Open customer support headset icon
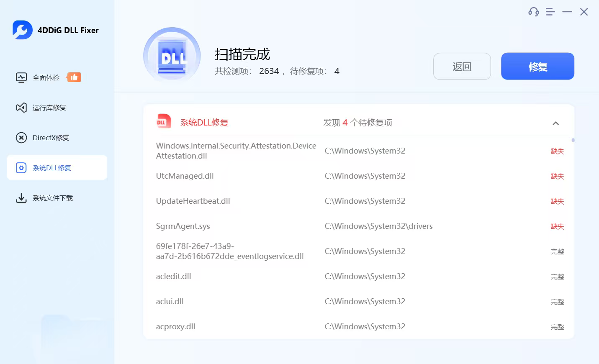The height and width of the screenshot is (364, 599). (533, 12)
